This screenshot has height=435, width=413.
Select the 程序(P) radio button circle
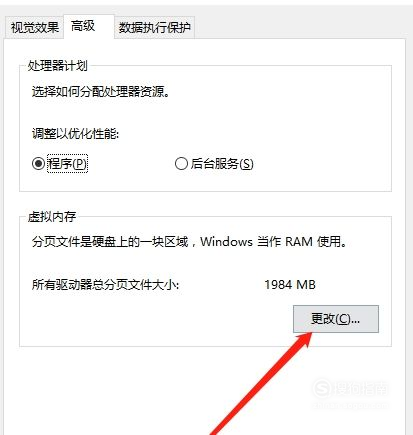[38, 163]
